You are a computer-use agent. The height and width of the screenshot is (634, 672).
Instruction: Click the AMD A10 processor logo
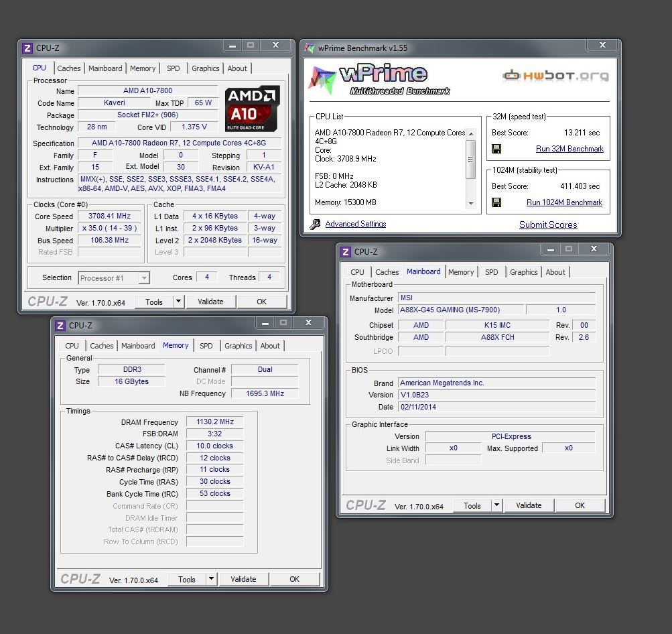click(253, 109)
